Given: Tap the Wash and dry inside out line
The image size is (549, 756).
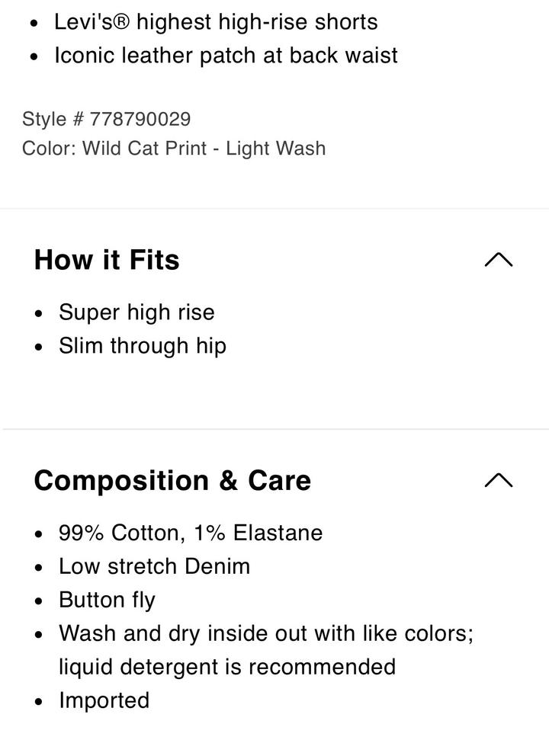Looking at the screenshot, I should tap(265, 633).
